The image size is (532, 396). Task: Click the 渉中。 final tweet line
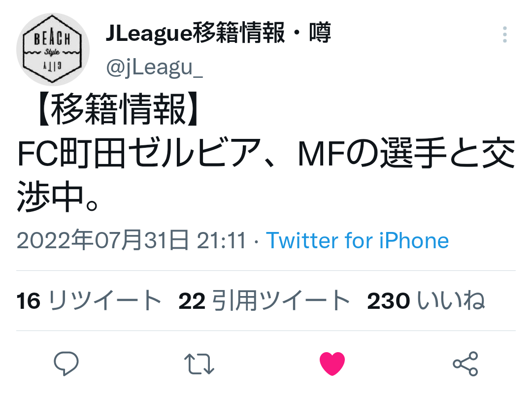click(58, 197)
